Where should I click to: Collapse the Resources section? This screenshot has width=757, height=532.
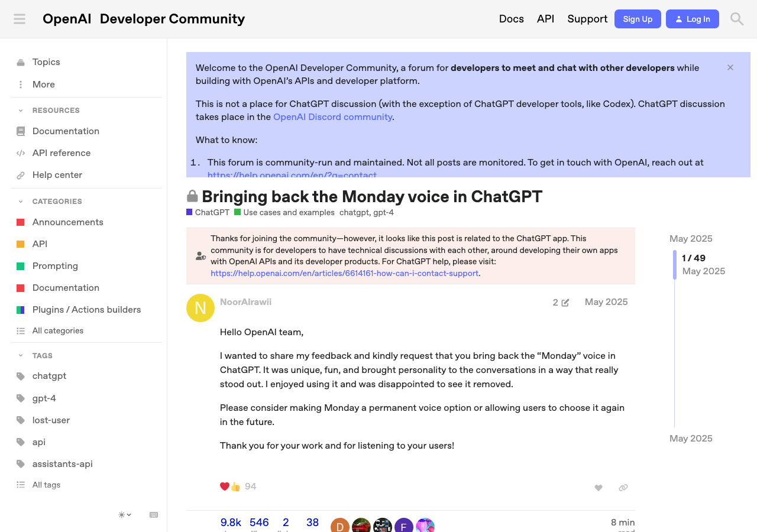tap(21, 111)
